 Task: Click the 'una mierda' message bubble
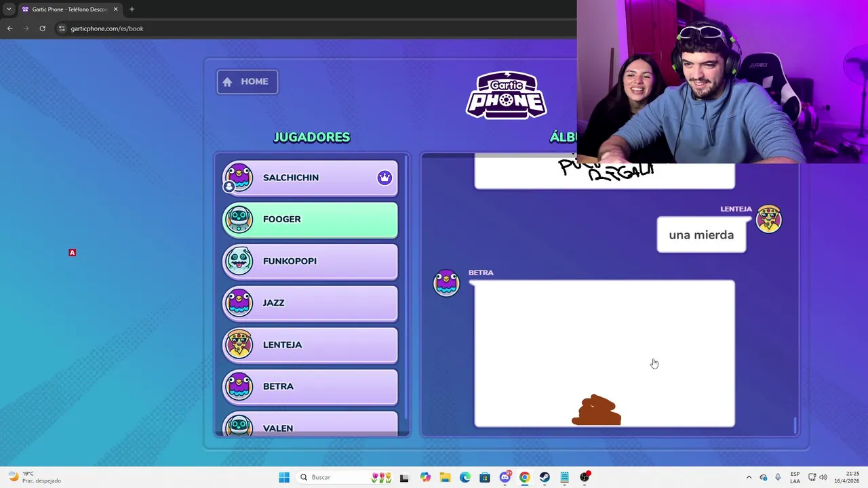click(701, 235)
